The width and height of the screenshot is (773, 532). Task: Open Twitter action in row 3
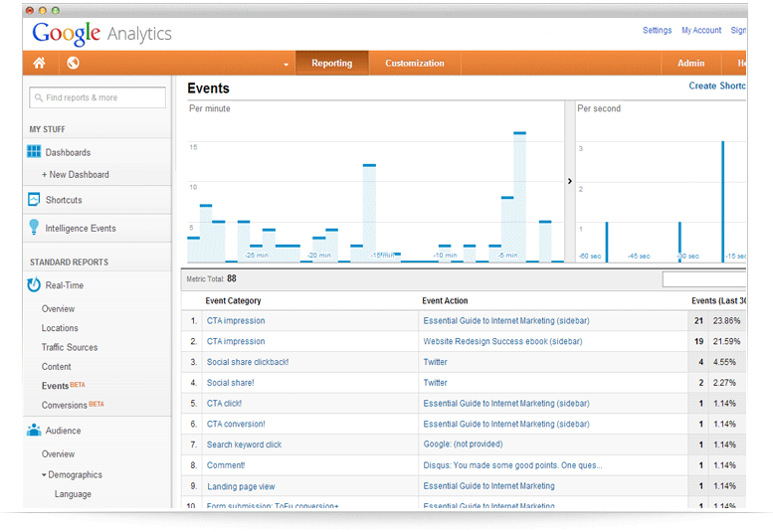436,362
